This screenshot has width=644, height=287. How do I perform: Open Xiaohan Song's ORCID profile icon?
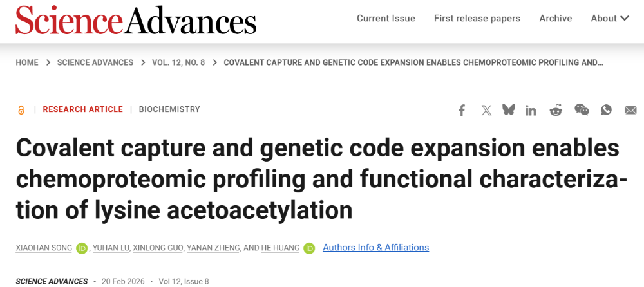tap(82, 248)
